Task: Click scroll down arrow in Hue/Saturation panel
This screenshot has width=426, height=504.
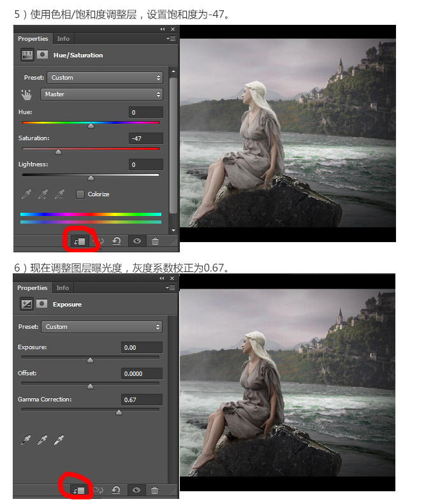Action: coord(173,230)
